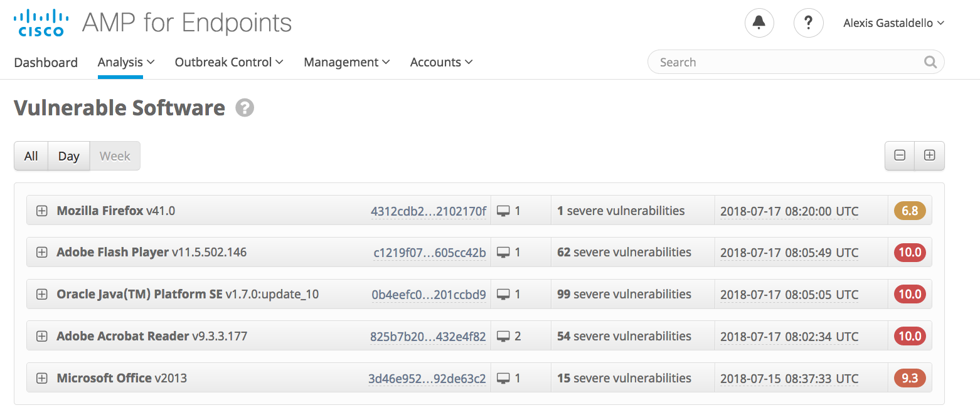Click the notifications bell icon
980x415 pixels.
pyautogui.click(x=759, y=23)
